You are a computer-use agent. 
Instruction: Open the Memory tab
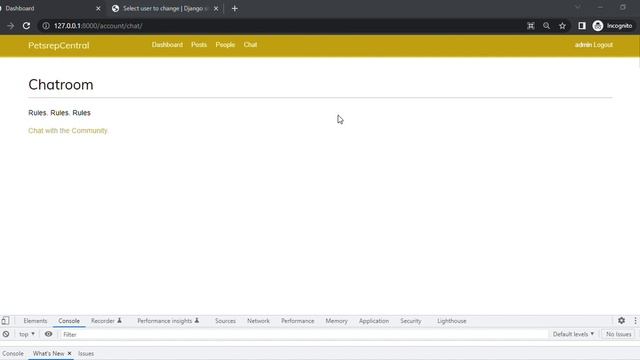(x=337, y=321)
